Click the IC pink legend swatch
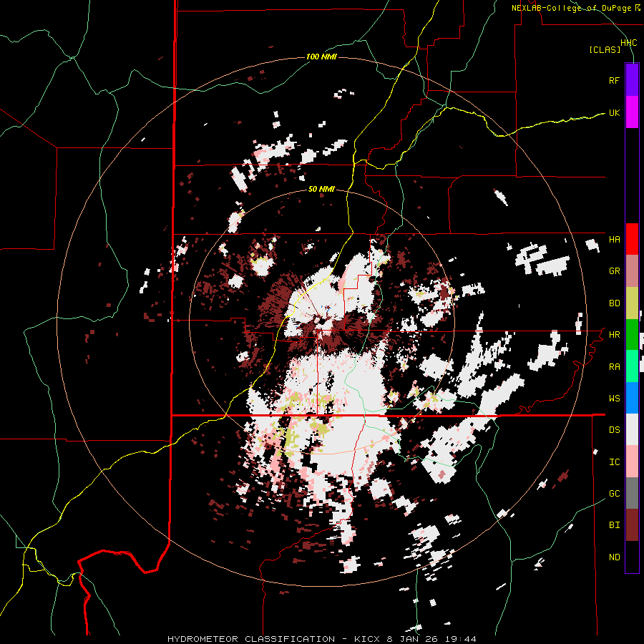The height and width of the screenshot is (644, 644). 632,462
